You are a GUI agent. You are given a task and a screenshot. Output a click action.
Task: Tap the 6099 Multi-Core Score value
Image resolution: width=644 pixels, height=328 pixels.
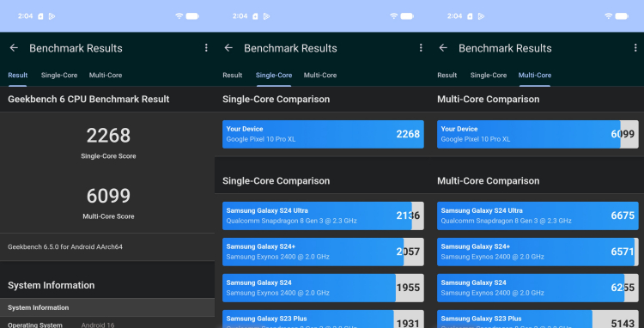108,196
